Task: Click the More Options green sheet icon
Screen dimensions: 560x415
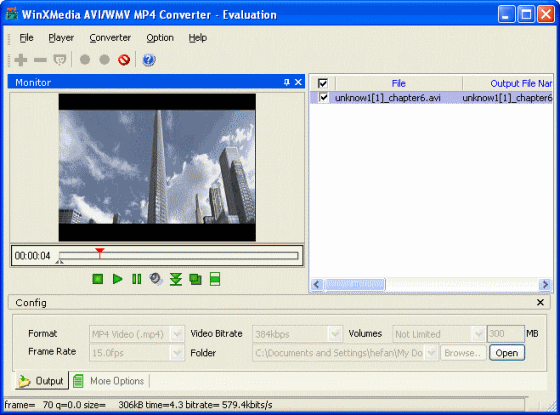Action: pos(78,381)
